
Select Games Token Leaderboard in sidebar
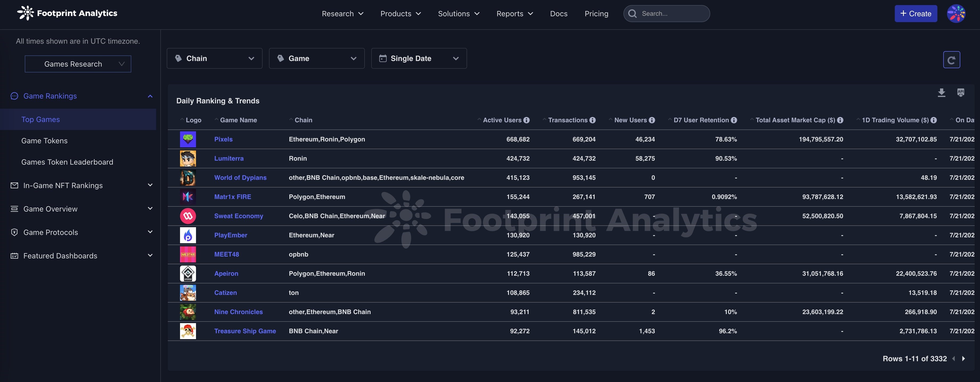[67, 162]
